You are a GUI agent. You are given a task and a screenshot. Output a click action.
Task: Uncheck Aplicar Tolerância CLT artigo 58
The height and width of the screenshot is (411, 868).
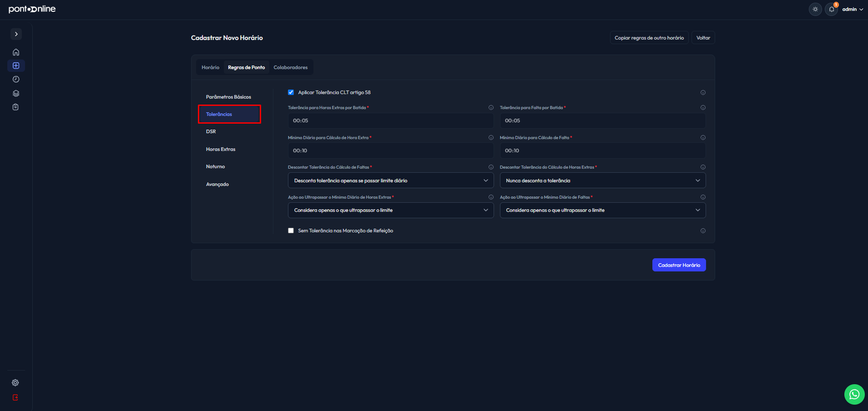(291, 92)
